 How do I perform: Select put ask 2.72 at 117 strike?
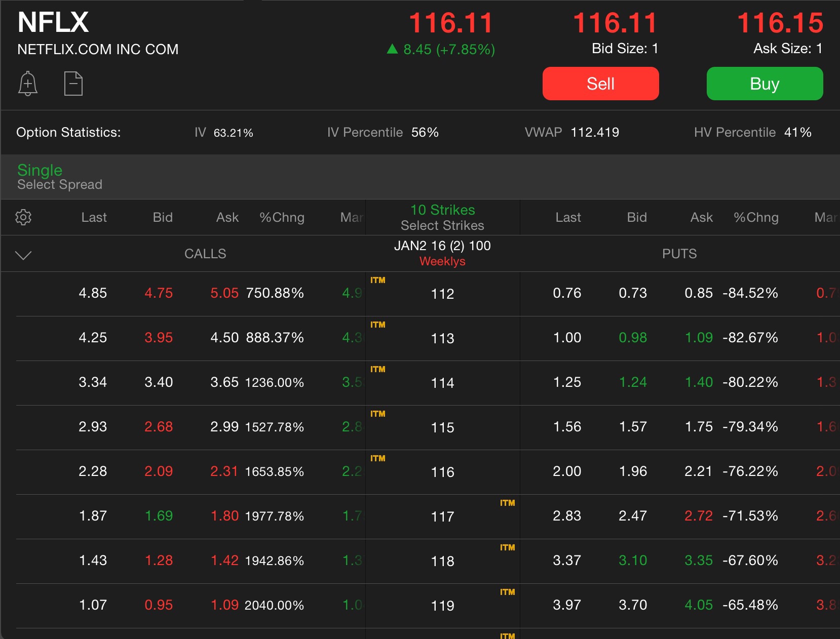pos(698,516)
